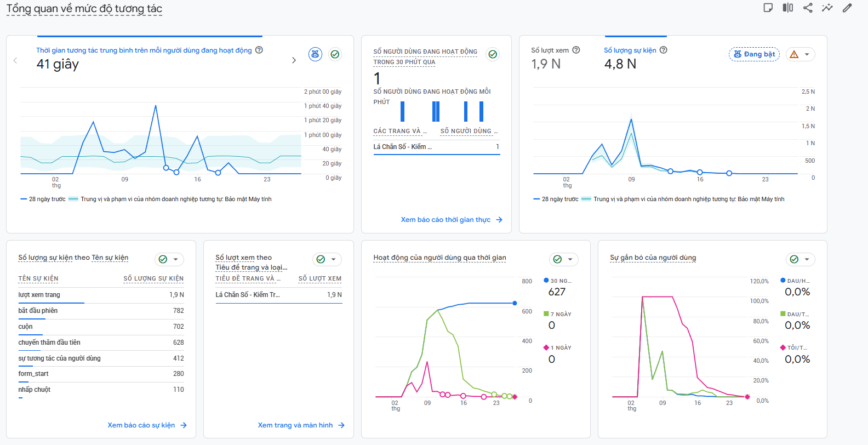Click benchmarking badge icon on engagement time card
Viewport: 868px width, 445px height.
[315, 54]
